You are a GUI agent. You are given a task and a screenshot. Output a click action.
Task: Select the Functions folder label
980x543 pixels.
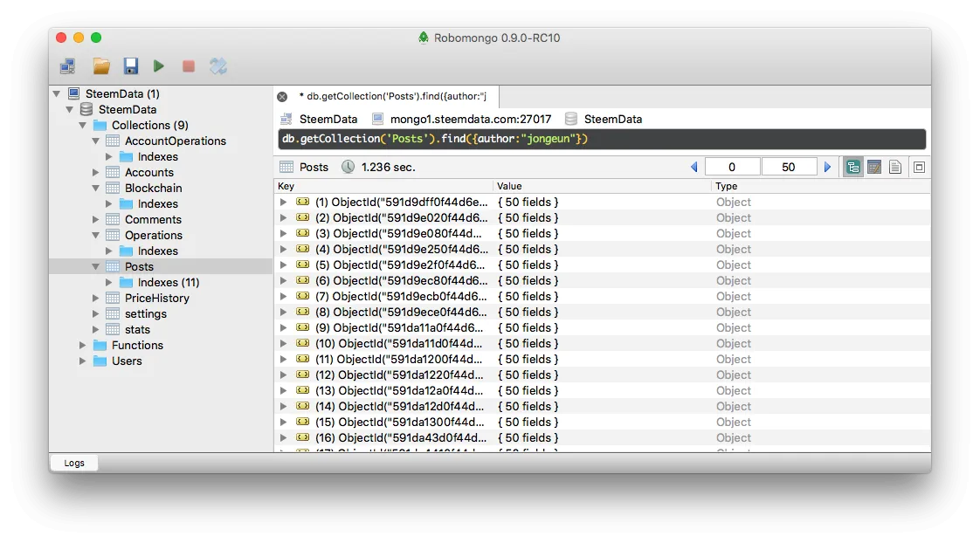[x=137, y=345]
